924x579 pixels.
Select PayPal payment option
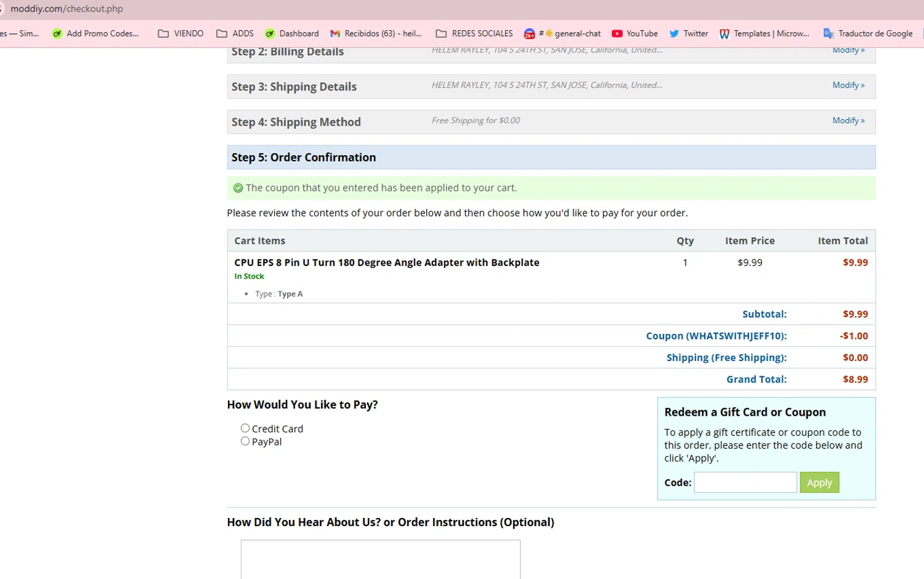click(245, 441)
